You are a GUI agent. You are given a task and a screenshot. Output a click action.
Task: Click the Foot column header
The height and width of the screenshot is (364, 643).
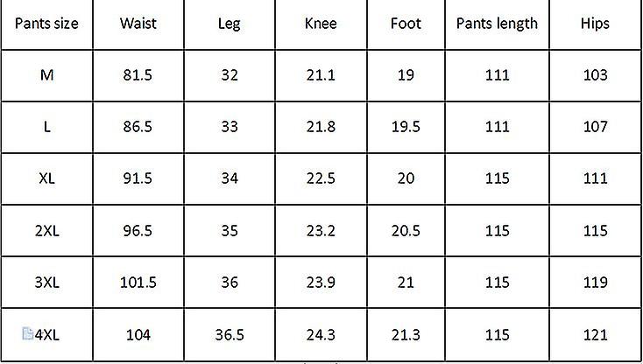click(406, 24)
